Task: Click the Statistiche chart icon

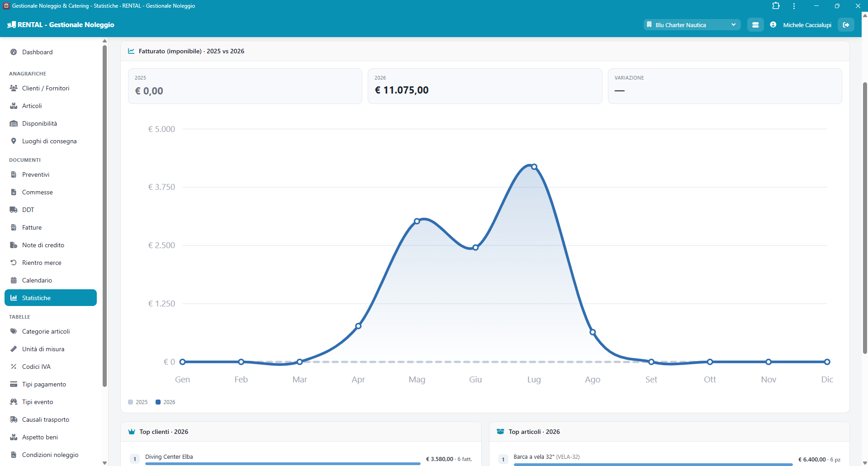Action: tap(14, 298)
